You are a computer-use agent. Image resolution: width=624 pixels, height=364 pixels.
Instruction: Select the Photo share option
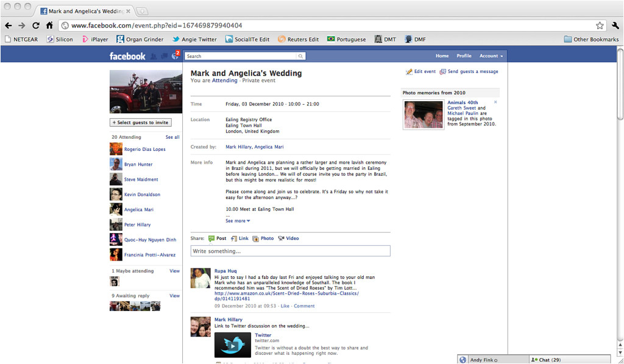tap(263, 239)
